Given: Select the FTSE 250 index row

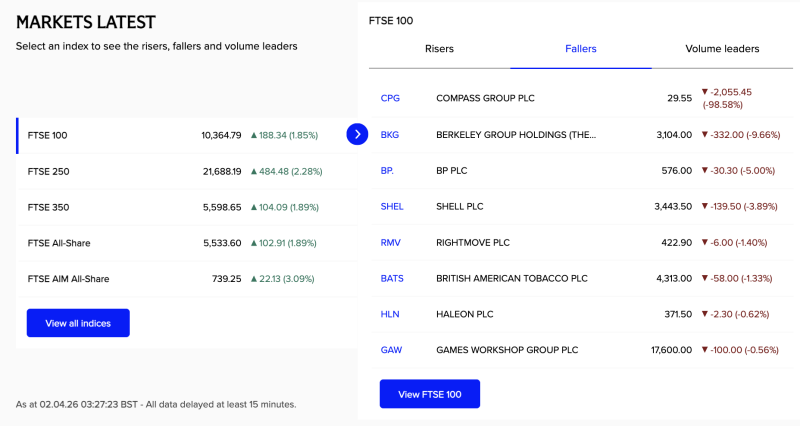Looking at the screenshot, I should 187,171.
